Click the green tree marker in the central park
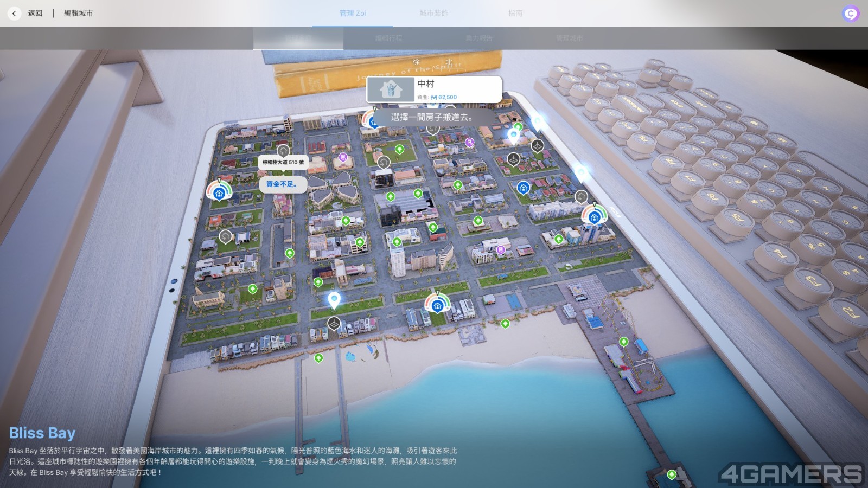 click(x=399, y=149)
